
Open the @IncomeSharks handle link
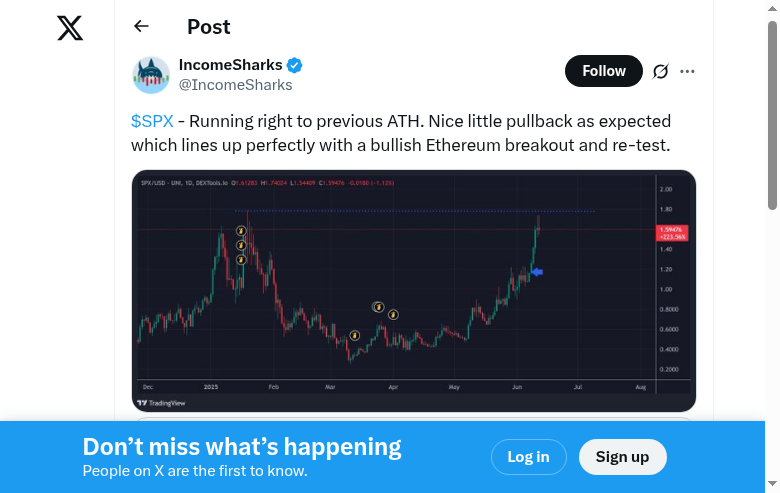[x=235, y=85]
